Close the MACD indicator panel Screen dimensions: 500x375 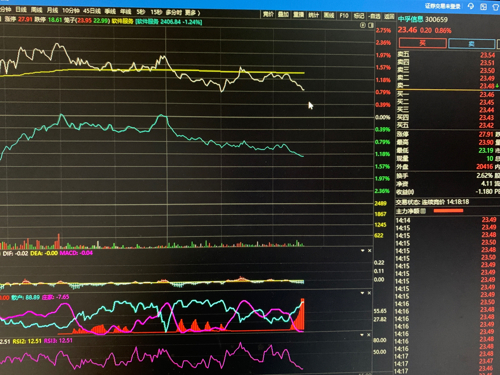pyautogui.click(x=369, y=250)
